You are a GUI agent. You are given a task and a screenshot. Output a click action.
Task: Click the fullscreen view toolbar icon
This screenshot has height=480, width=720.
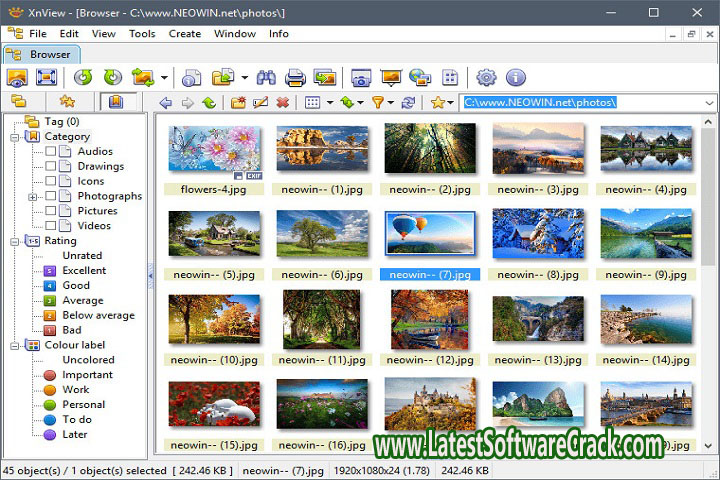click(46, 77)
